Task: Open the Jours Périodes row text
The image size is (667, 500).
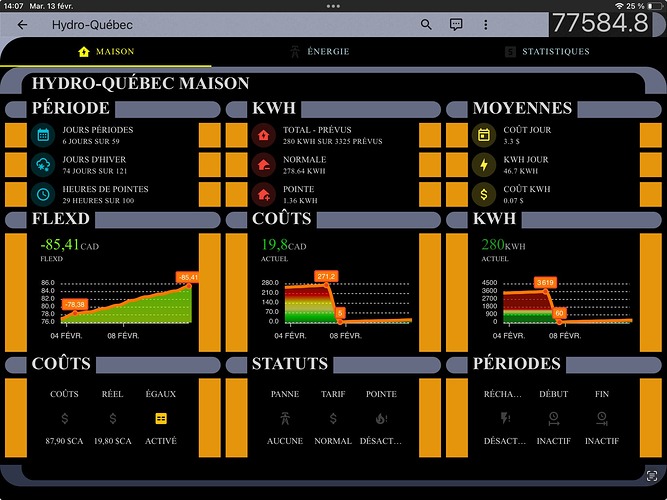Action: [98, 135]
